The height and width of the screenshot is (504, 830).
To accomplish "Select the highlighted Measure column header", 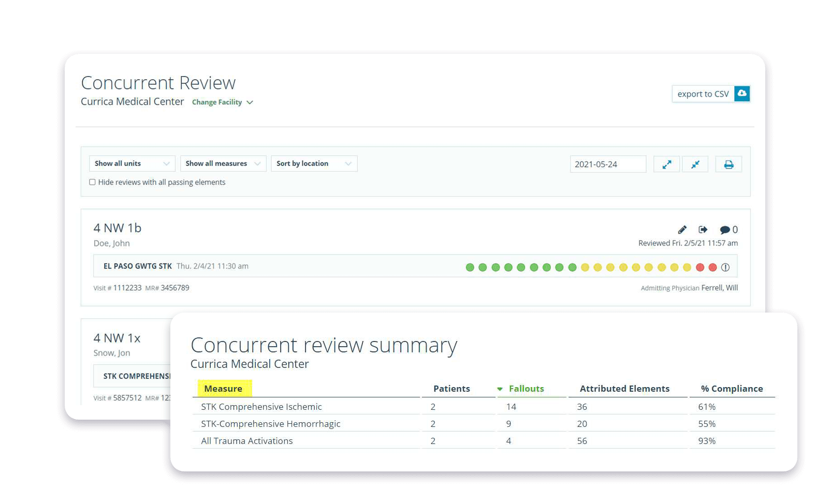I will (x=223, y=389).
